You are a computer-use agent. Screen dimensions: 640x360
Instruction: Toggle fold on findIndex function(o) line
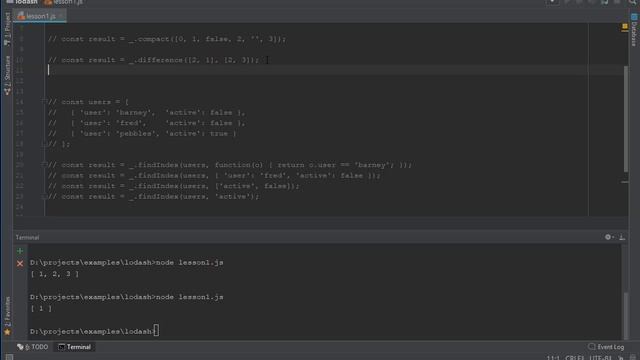[x=44, y=165]
